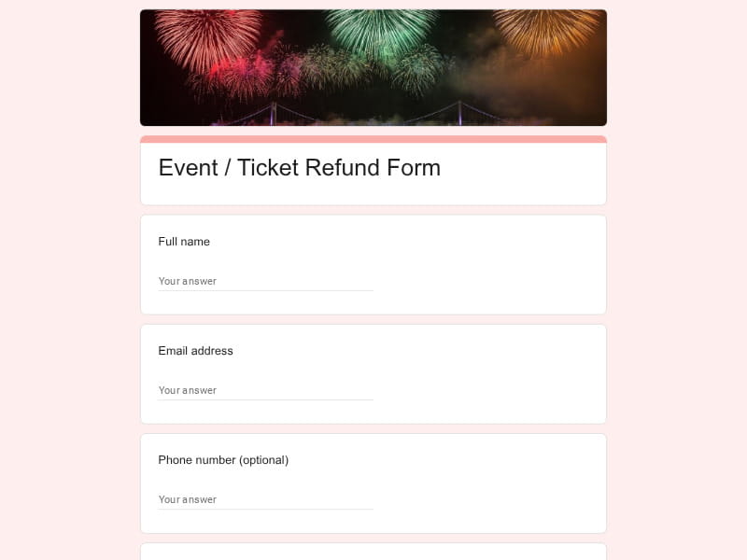Click the underline of the Full name field
747x560 pixels.
point(265,290)
